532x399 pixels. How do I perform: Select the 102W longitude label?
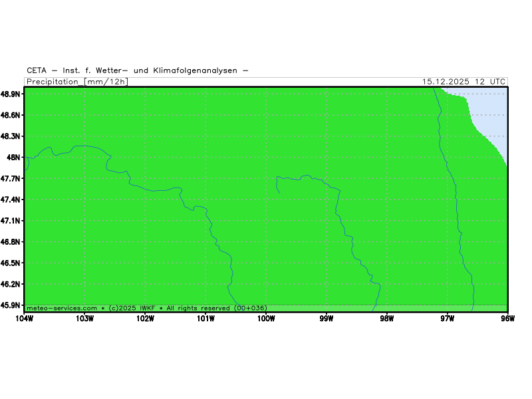[x=145, y=319]
